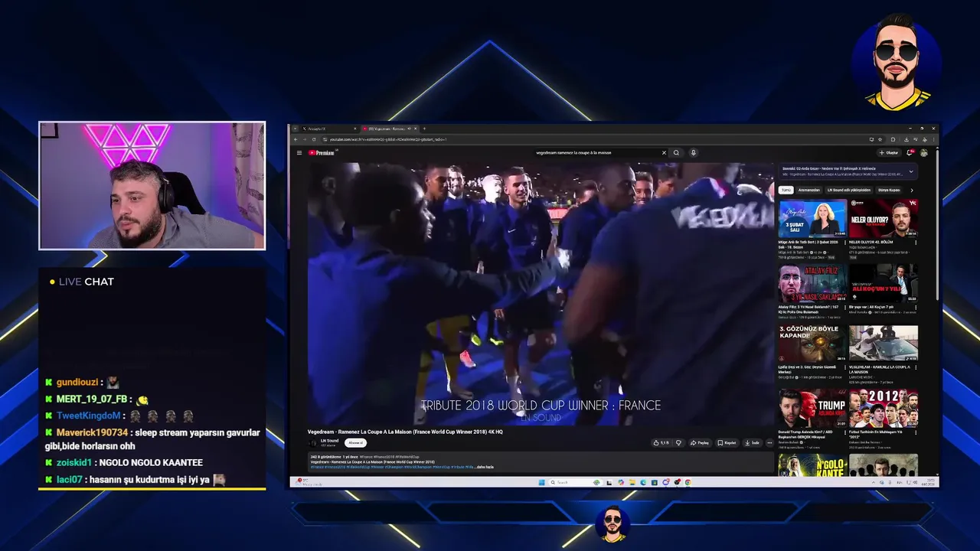Image resolution: width=980 pixels, height=551 pixels.
Task: Click the main video player
Action: (541, 294)
